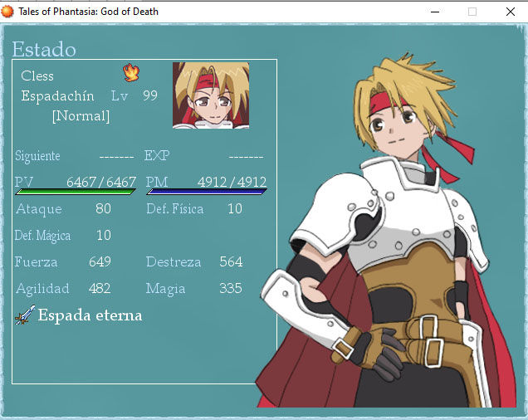
Task: Click the flame element icon beside Cless
Action: (131, 72)
